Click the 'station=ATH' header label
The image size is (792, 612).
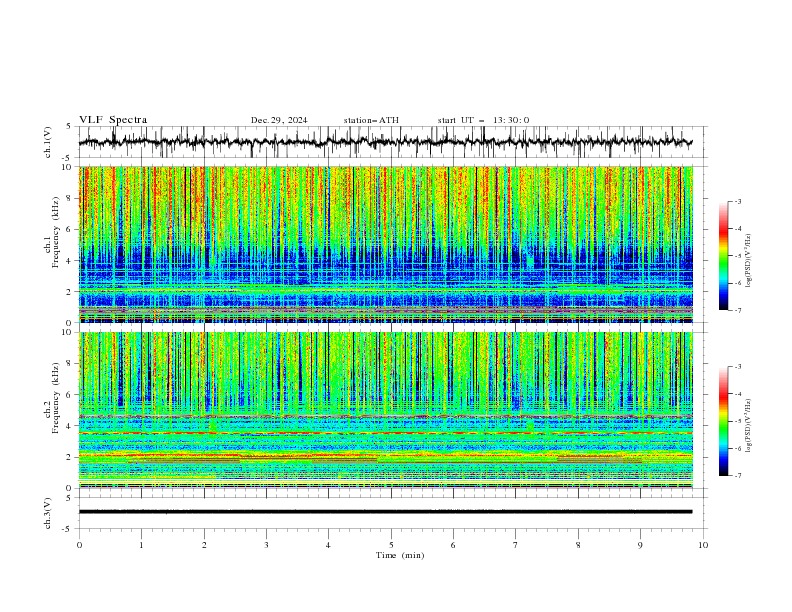[x=371, y=120]
